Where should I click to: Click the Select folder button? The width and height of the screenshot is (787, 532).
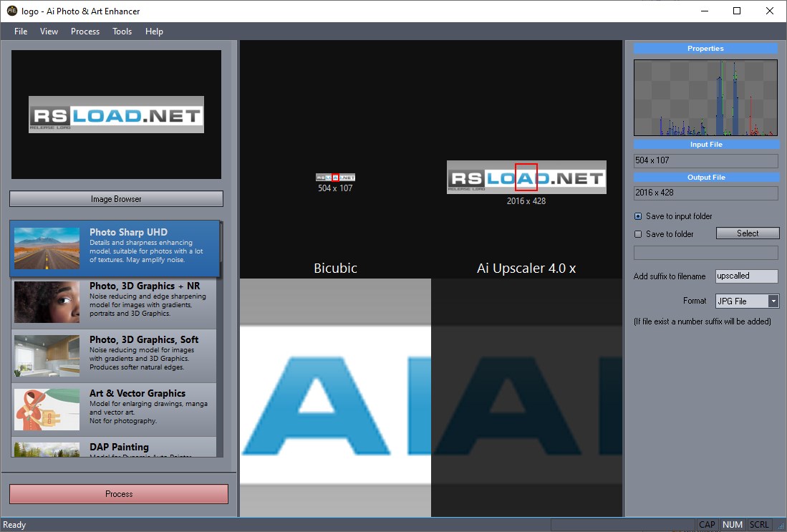748,233
